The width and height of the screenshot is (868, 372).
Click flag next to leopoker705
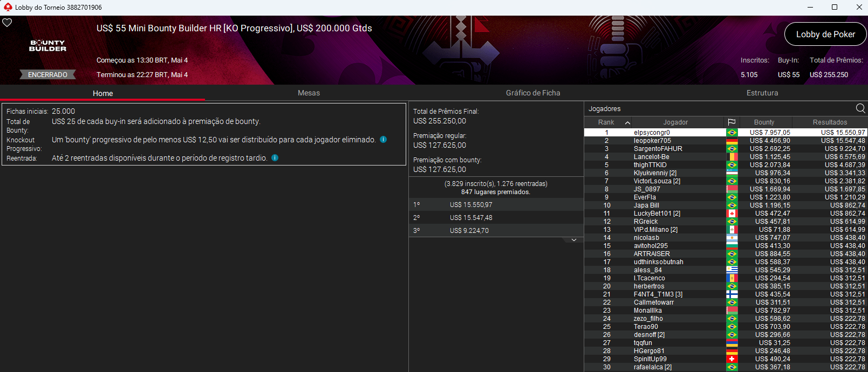pos(732,141)
